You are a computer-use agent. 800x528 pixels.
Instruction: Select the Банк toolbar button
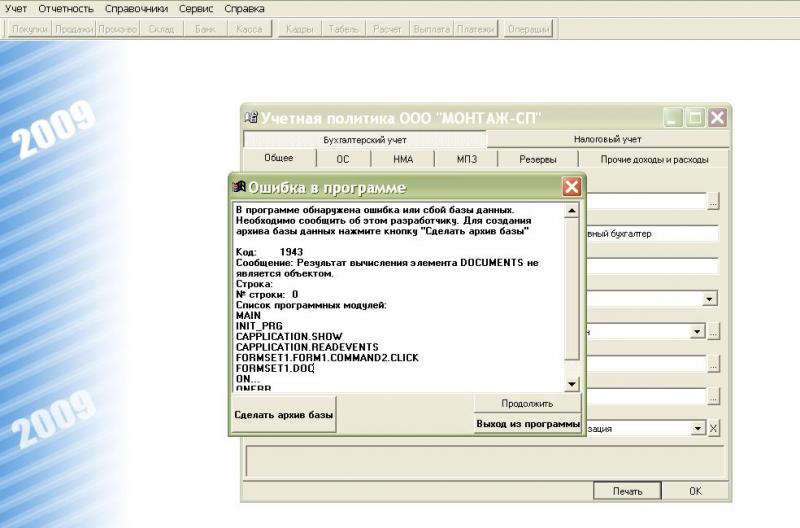coord(203,29)
